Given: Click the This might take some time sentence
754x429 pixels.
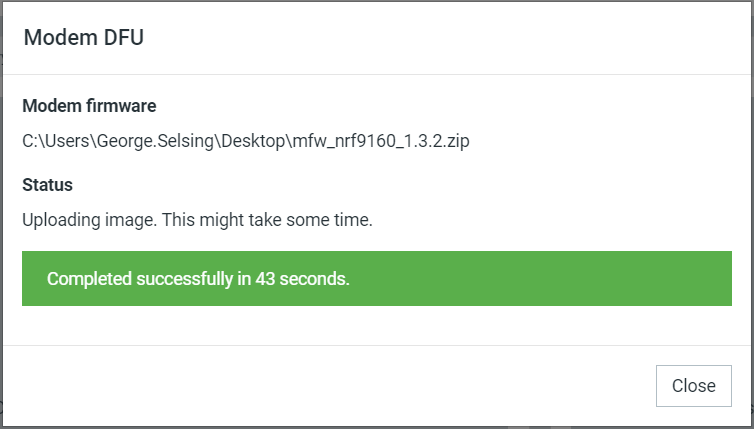Looking at the screenshot, I should point(267,220).
